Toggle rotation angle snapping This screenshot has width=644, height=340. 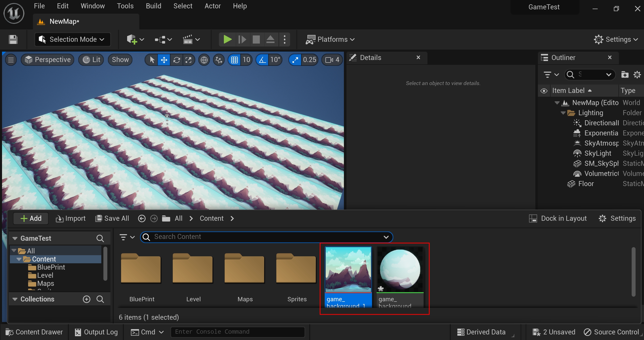click(x=262, y=60)
